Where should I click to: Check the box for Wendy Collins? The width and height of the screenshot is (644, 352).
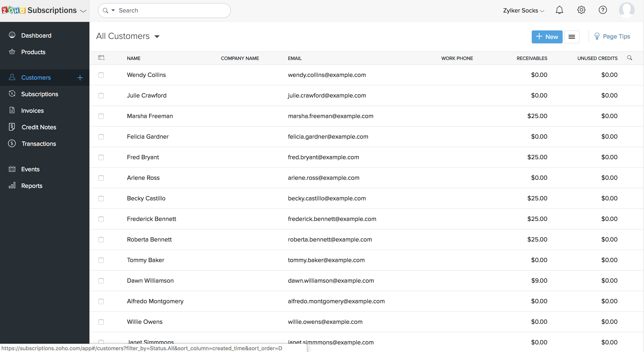[x=101, y=75]
